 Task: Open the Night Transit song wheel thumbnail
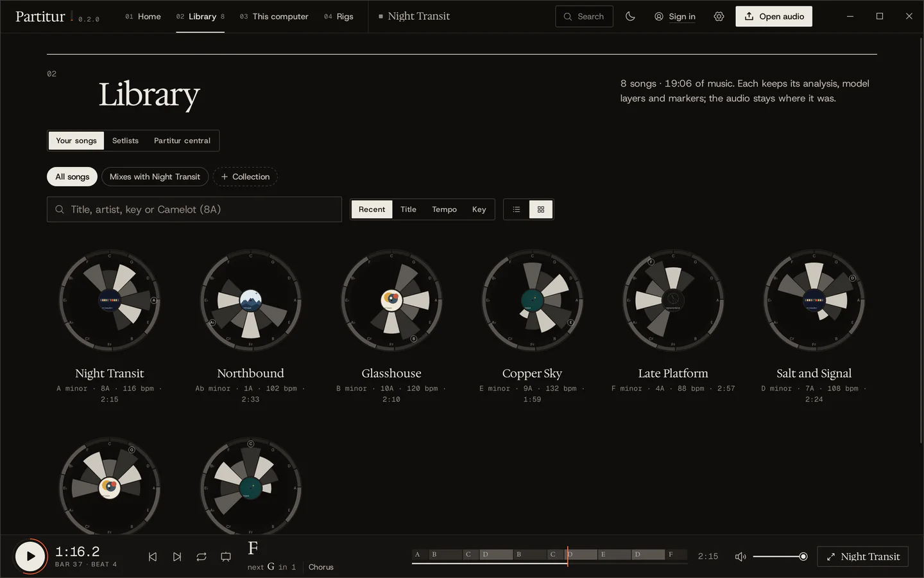point(110,301)
